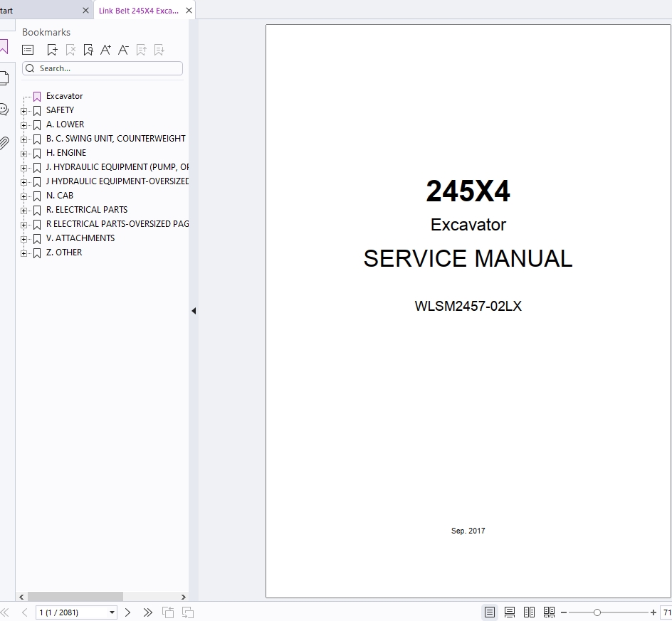Select the N. CAB bookmark label
The width and height of the screenshot is (672, 621).
tap(60, 196)
